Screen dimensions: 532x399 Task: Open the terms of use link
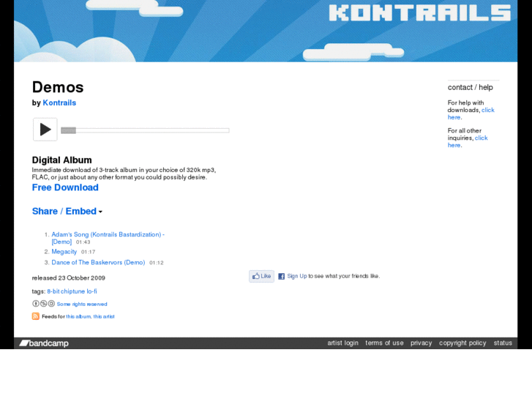pyautogui.click(x=384, y=343)
